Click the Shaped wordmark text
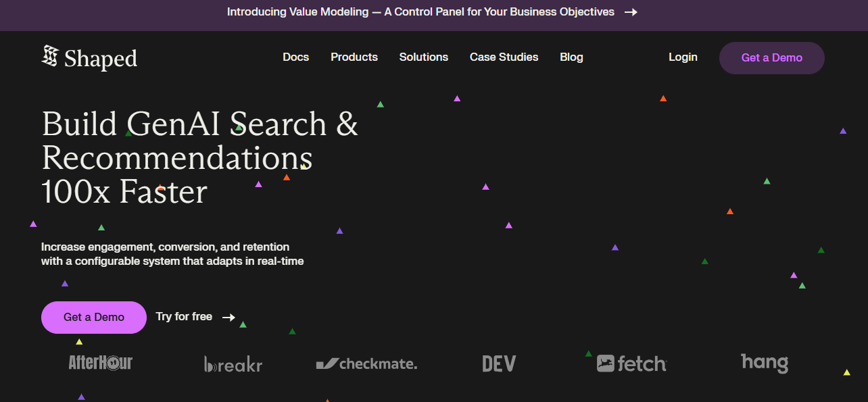This screenshot has width=868, height=402. [x=101, y=59]
